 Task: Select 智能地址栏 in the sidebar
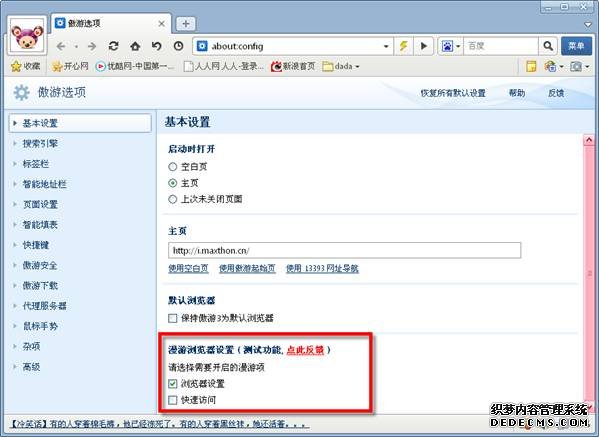pyautogui.click(x=44, y=184)
